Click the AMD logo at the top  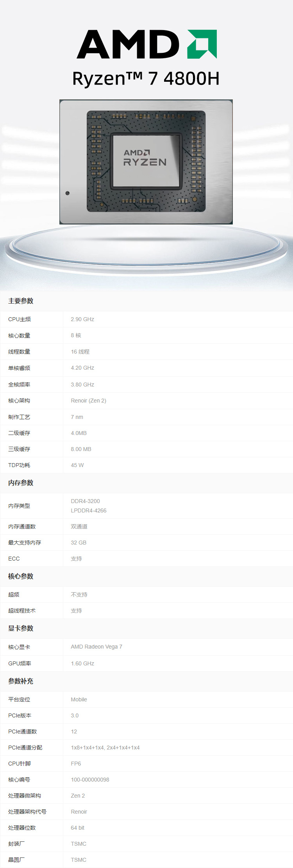147,44
